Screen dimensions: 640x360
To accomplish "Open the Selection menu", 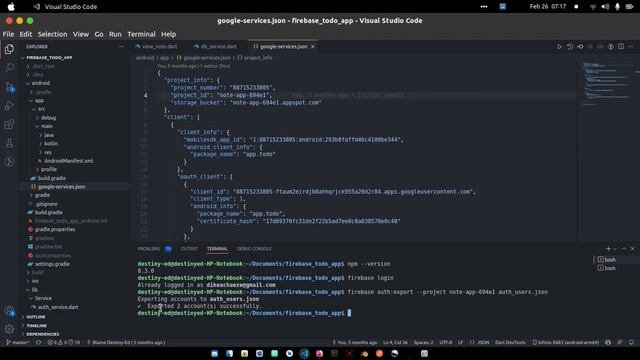I will click(x=52, y=34).
